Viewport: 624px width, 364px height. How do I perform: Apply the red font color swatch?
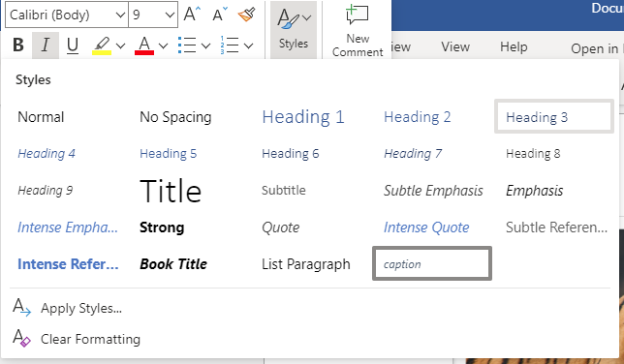click(x=144, y=45)
